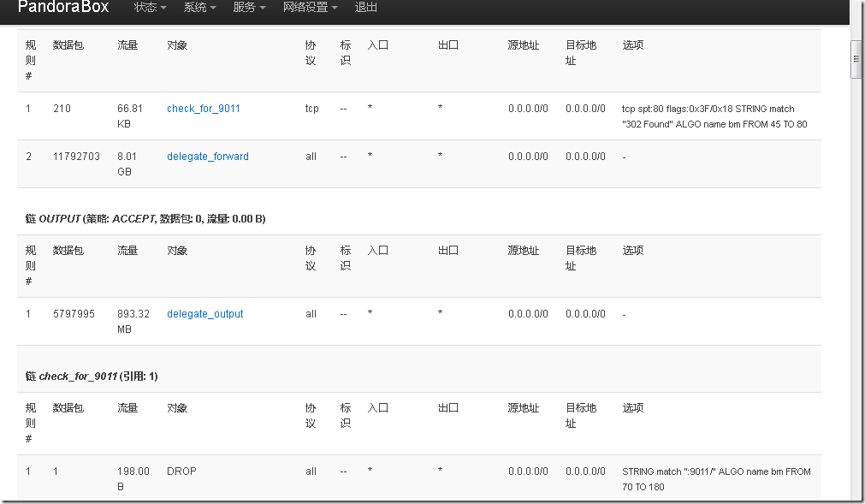Expand the 系统 navigation menu
The height and width of the screenshot is (504, 865).
[199, 8]
